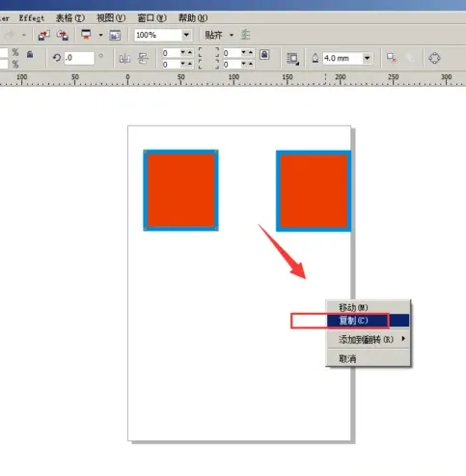Click the mirror vertically icon
Viewport: 466px width, 476px height.
click(143, 59)
